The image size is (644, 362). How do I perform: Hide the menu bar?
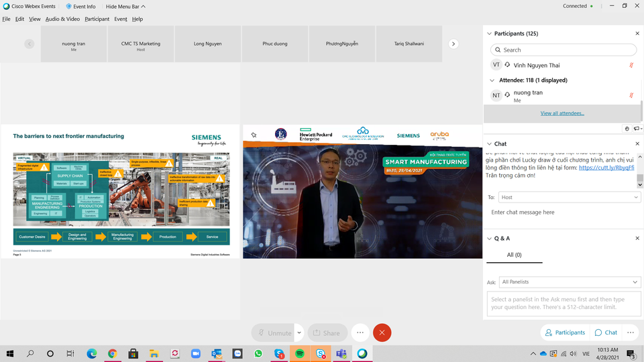pyautogui.click(x=125, y=6)
